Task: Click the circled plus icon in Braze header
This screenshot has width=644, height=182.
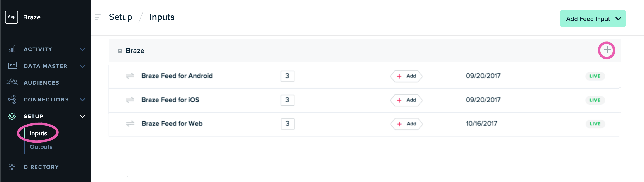Action: point(607,50)
